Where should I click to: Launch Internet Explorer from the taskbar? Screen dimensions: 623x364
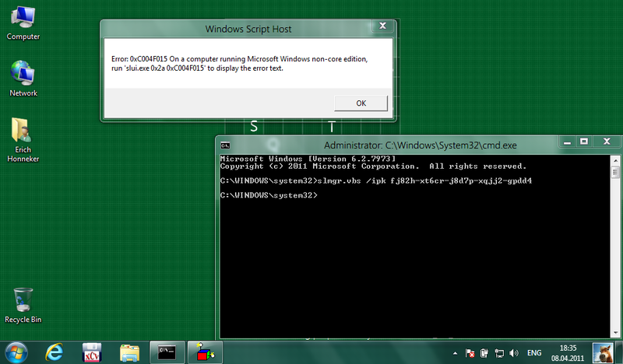click(55, 352)
